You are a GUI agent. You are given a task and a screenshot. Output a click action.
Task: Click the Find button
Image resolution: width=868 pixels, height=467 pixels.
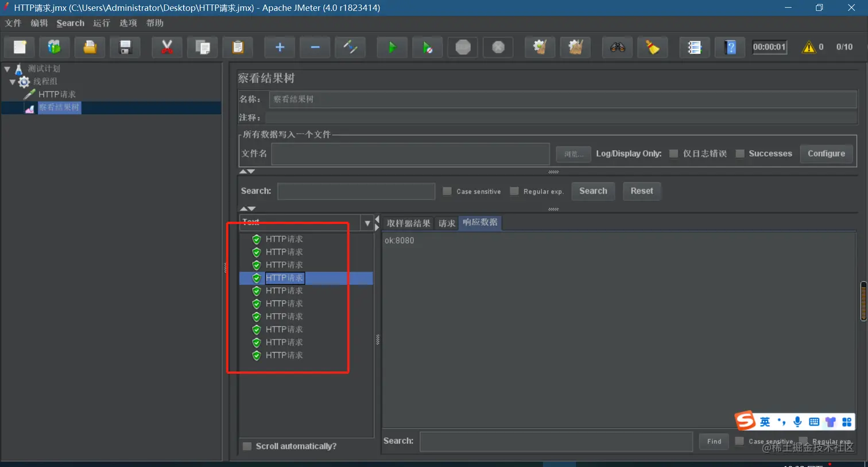pyautogui.click(x=714, y=441)
